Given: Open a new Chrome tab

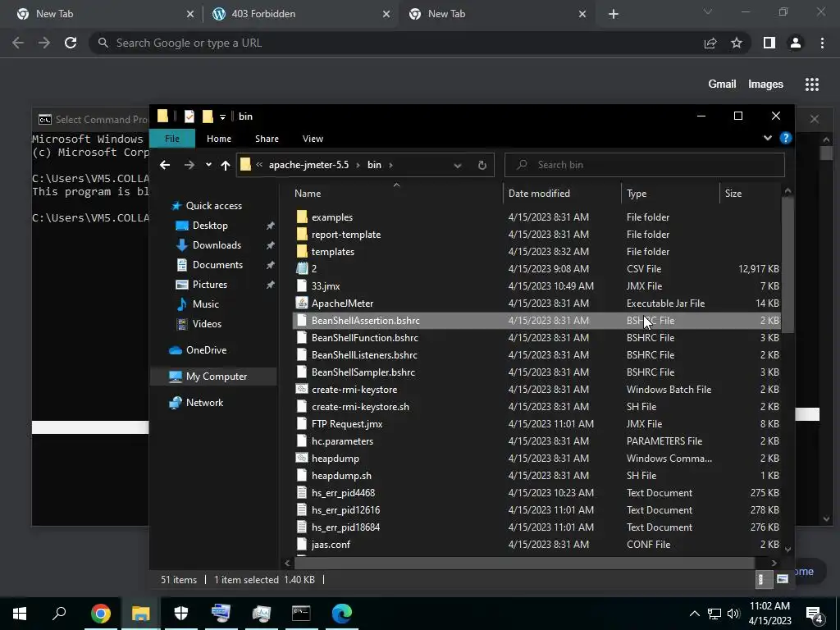Looking at the screenshot, I should coord(614,15).
